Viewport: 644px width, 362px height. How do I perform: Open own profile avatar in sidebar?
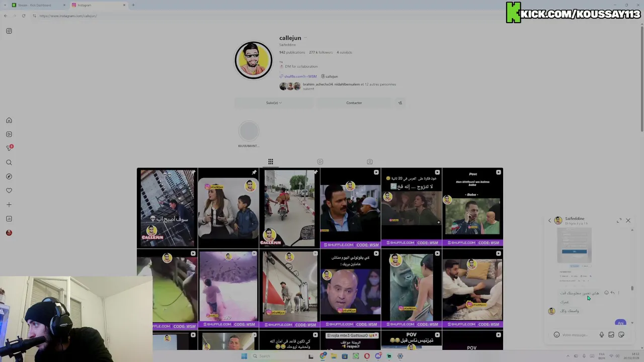[9, 233]
